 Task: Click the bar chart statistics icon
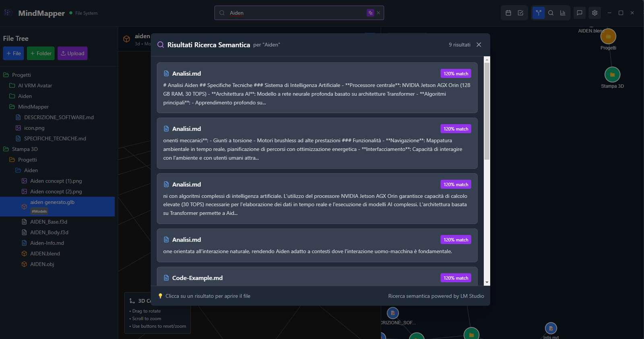point(563,13)
